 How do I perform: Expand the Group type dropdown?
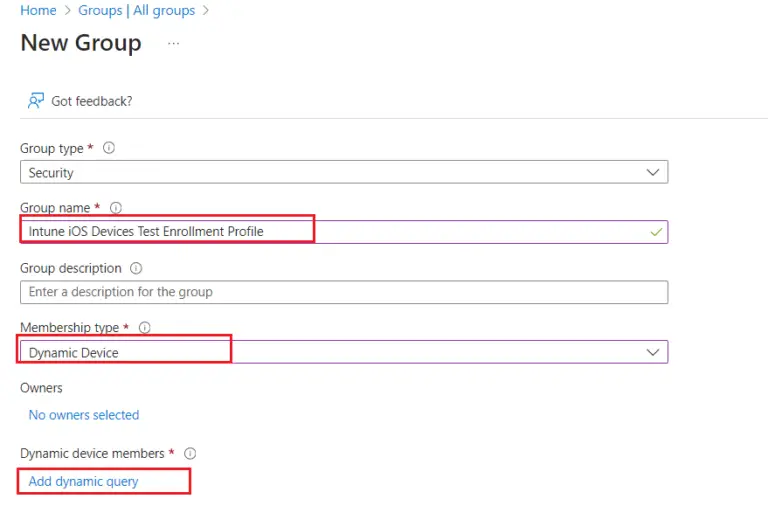343,173
